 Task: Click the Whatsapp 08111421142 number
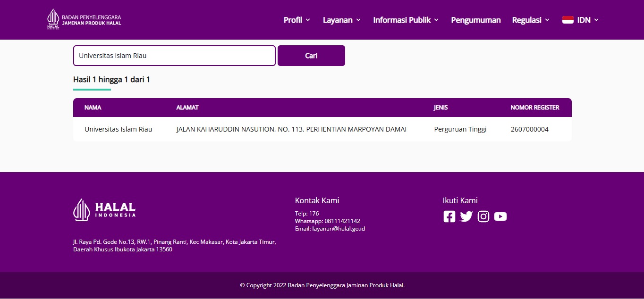pos(328,221)
